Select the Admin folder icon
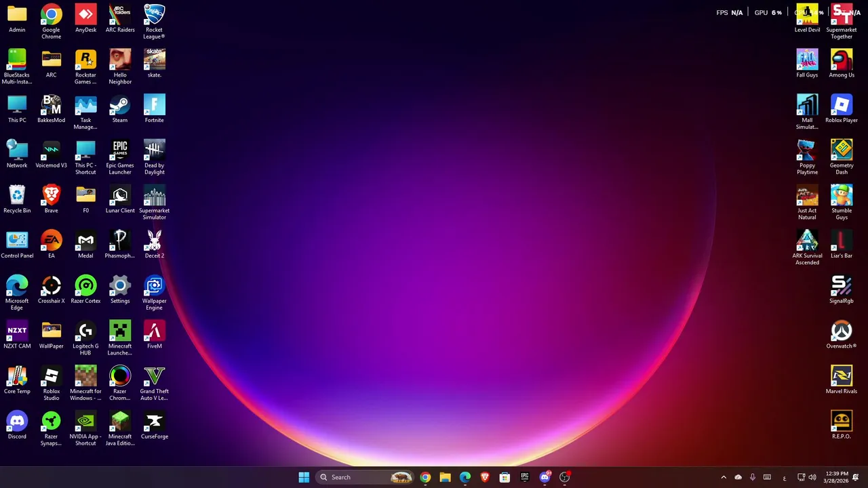Viewport: 868px width, 488px height. pos(17,14)
